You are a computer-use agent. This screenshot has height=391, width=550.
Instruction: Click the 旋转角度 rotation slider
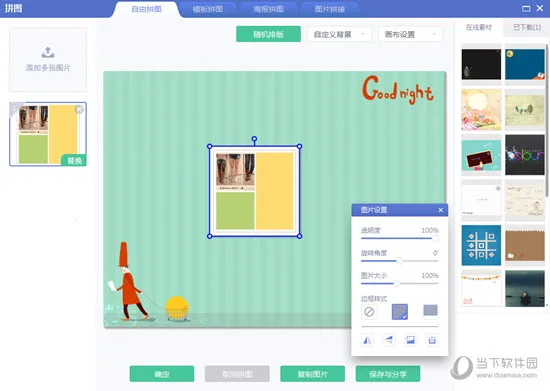pyautogui.click(x=400, y=261)
